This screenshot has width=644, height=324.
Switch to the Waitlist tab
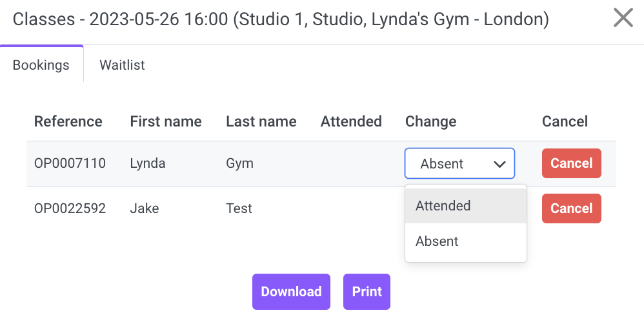[x=122, y=65]
